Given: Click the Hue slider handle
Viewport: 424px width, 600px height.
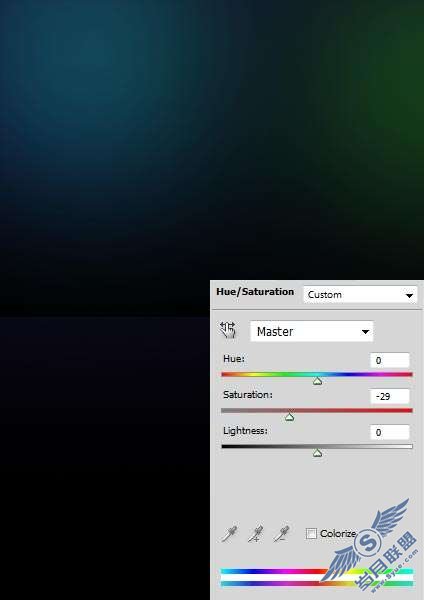Looking at the screenshot, I should 317,381.
